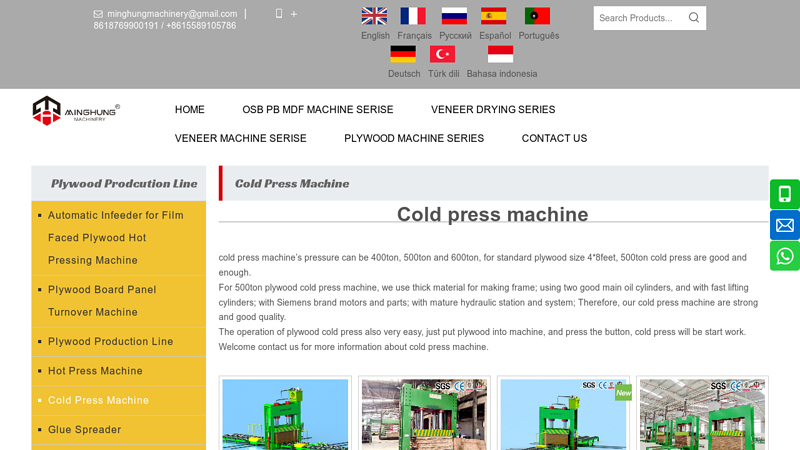Select the Spanish flag icon
This screenshot has height=450, width=800.
coord(493,16)
